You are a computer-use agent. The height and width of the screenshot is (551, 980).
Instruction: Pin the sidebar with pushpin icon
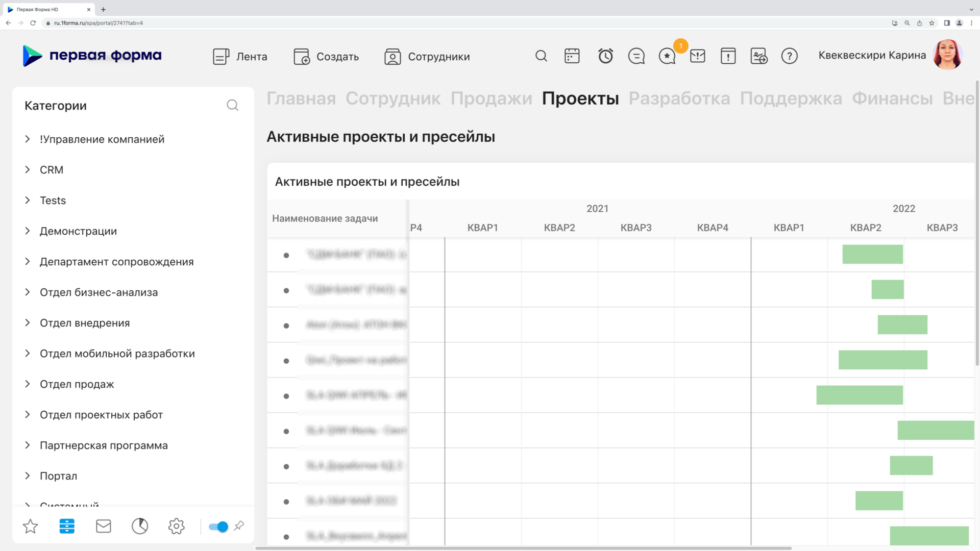[x=239, y=526]
